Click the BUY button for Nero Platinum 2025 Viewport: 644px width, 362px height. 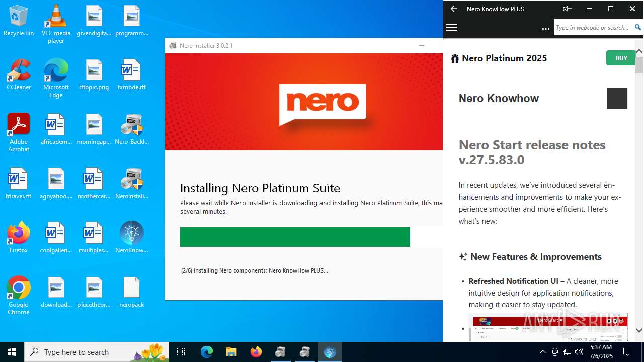coord(621,58)
